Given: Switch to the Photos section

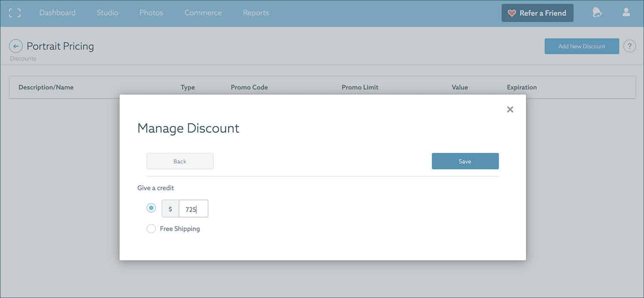Looking at the screenshot, I should [151, 13].
